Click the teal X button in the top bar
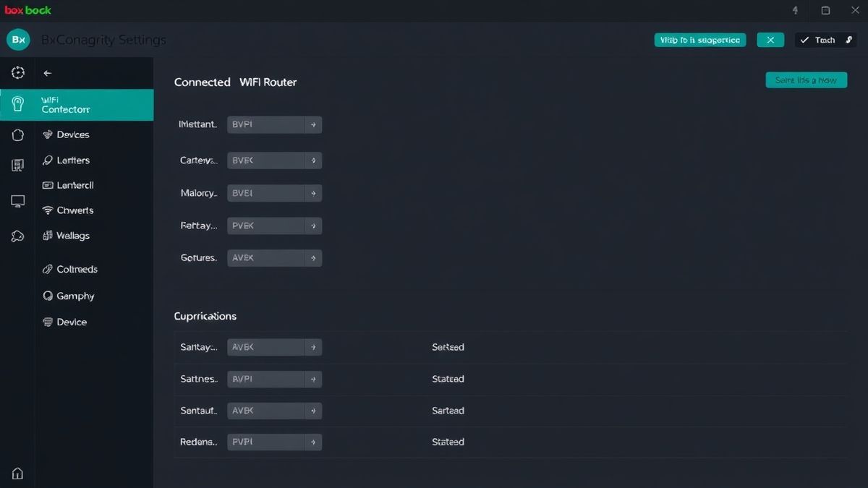Viewport: 868px width, 488px height. click(x=770, y=40)
